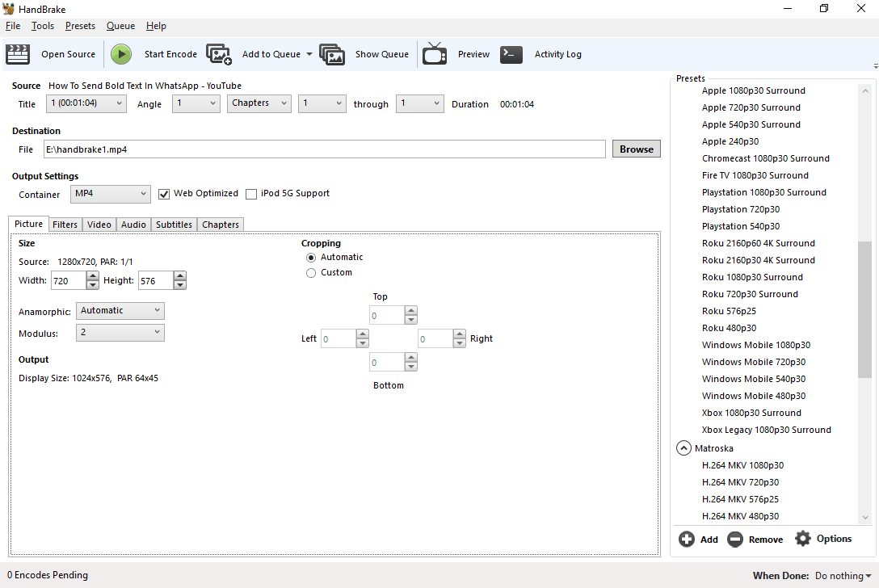Click the Preview television icon
The height and width of the screenshot is (588, 879).
(435, 54)
